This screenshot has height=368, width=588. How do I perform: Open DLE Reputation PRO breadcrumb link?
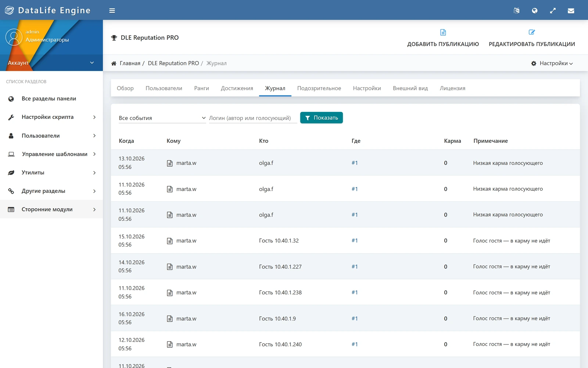(x=173, y=63)
